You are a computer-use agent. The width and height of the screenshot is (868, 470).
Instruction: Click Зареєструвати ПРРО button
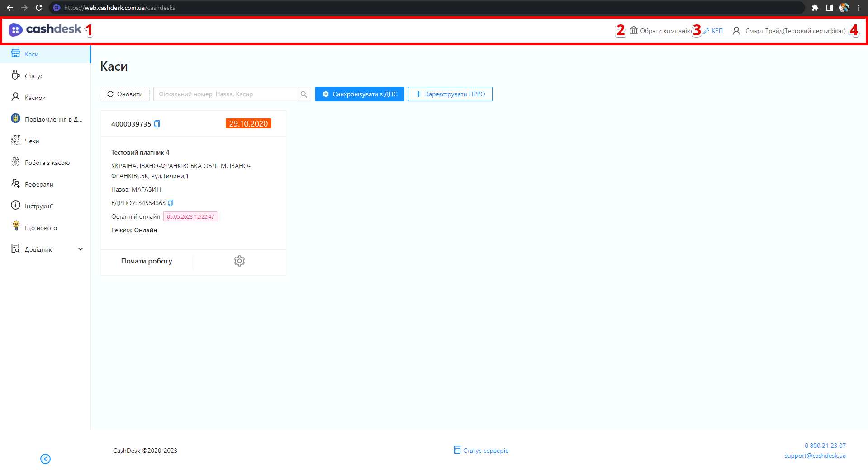click(x=450, y=94)
